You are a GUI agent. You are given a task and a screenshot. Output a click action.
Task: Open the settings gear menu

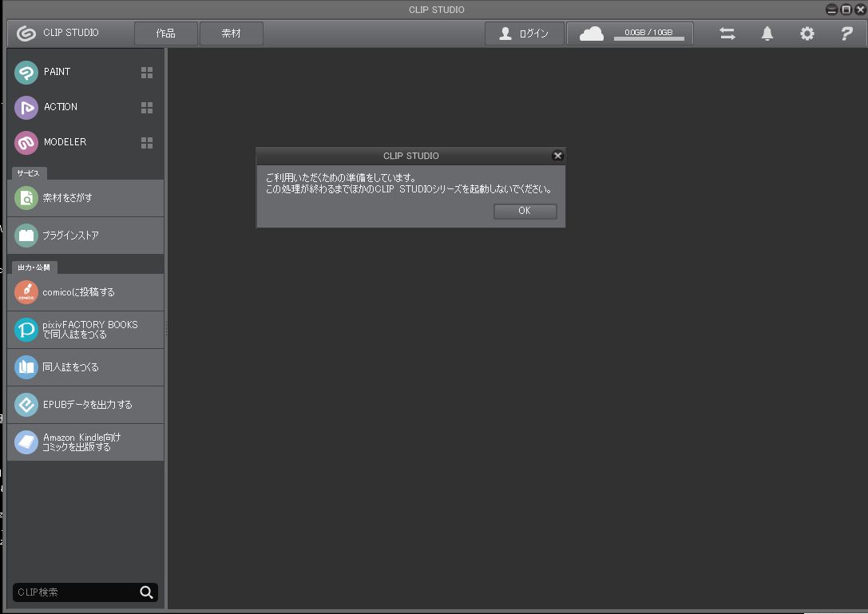807,34
